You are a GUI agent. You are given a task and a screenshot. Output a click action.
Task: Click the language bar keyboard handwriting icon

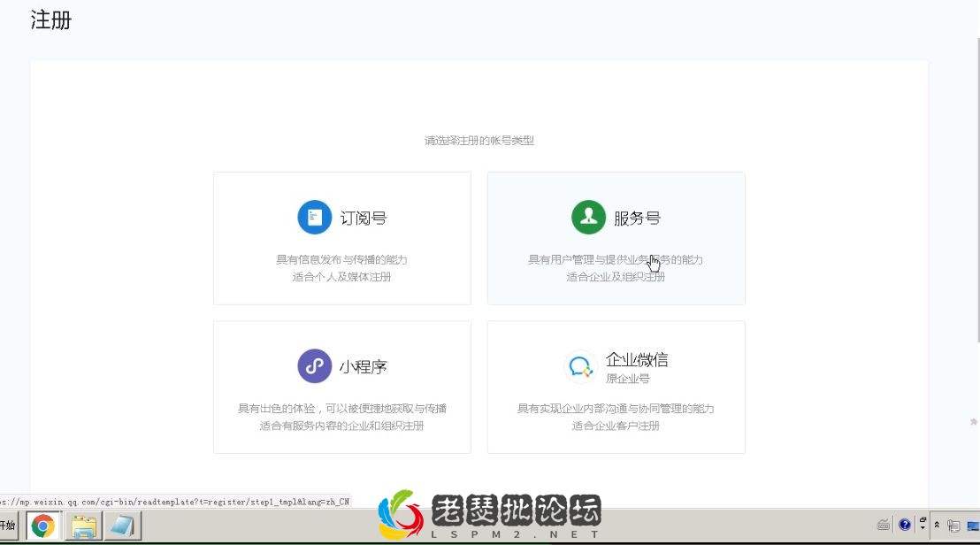coord(883,525)
